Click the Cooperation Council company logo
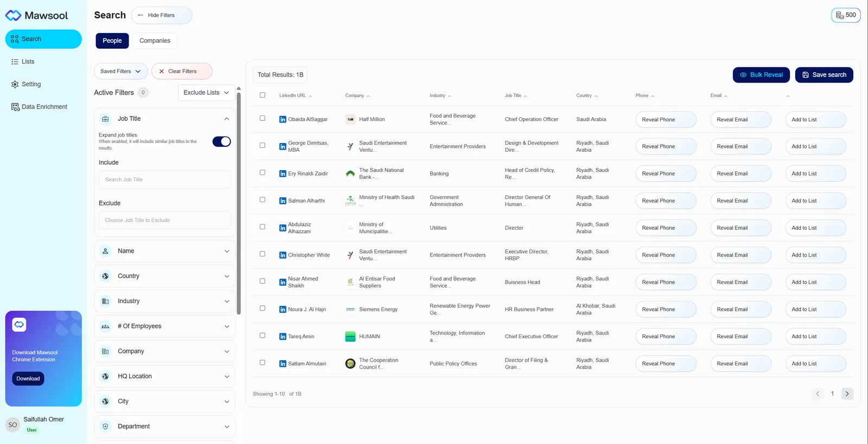Image resolution: width=868 pixels, height=444 pixels. coord(350,364)
